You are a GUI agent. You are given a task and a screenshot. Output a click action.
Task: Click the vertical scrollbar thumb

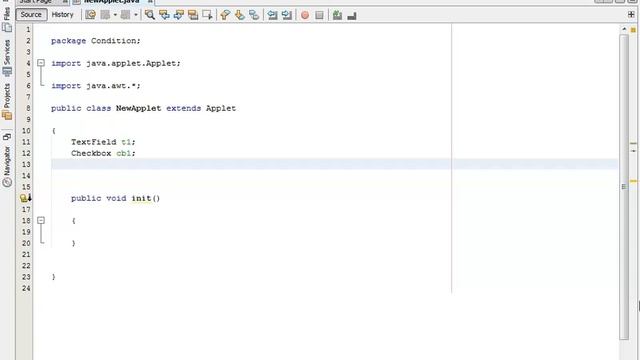pyautogui.click(x=624, y=187)
